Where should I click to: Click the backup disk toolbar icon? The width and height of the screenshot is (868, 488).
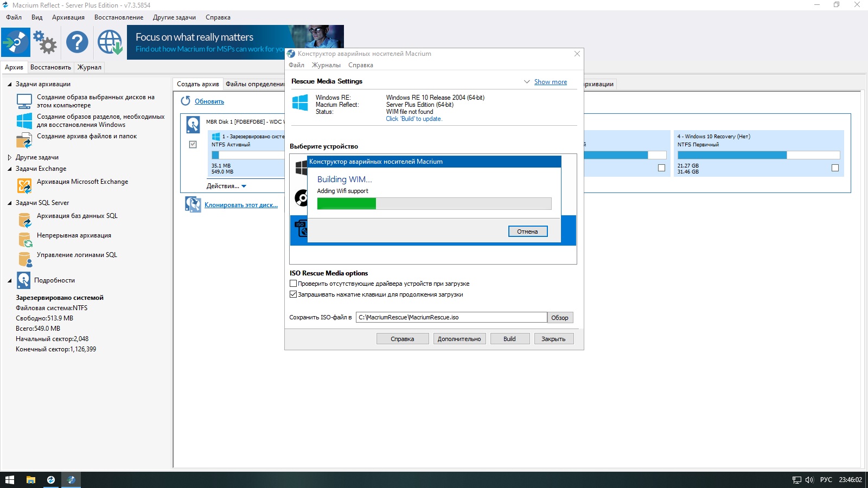pos(16,42)
